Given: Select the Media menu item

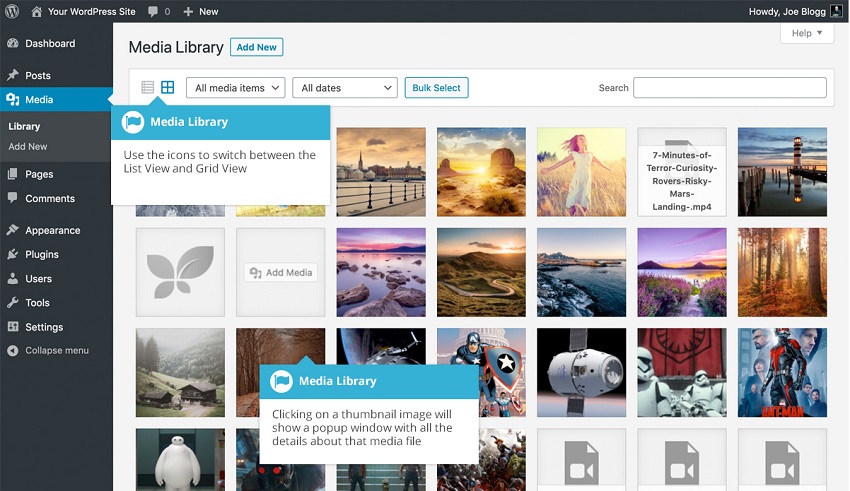Looking at the screenshot, I should [39, 100].
